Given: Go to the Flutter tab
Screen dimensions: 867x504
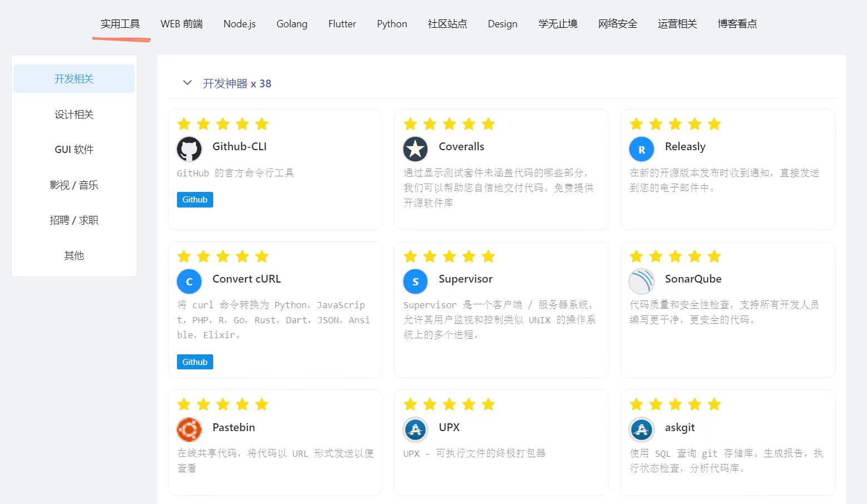Looking at the screenshot, I should coord(342,24).
